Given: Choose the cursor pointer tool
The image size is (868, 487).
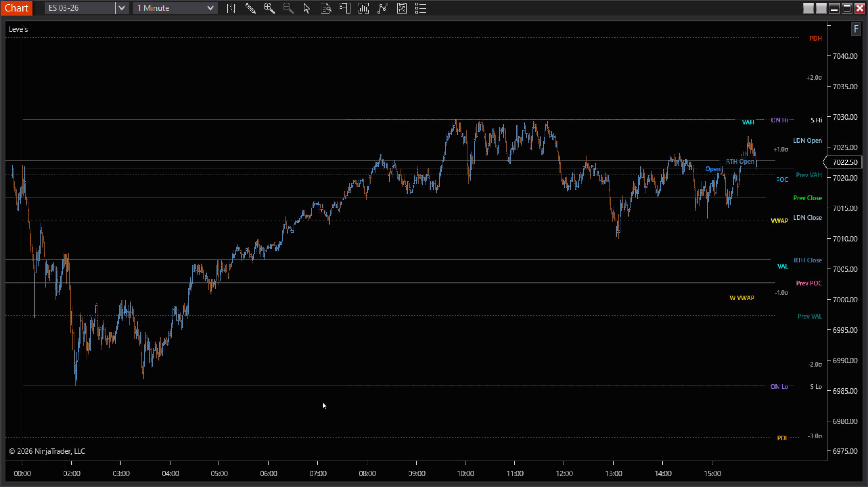Looking at the screenshot, I should click(306, 8).
